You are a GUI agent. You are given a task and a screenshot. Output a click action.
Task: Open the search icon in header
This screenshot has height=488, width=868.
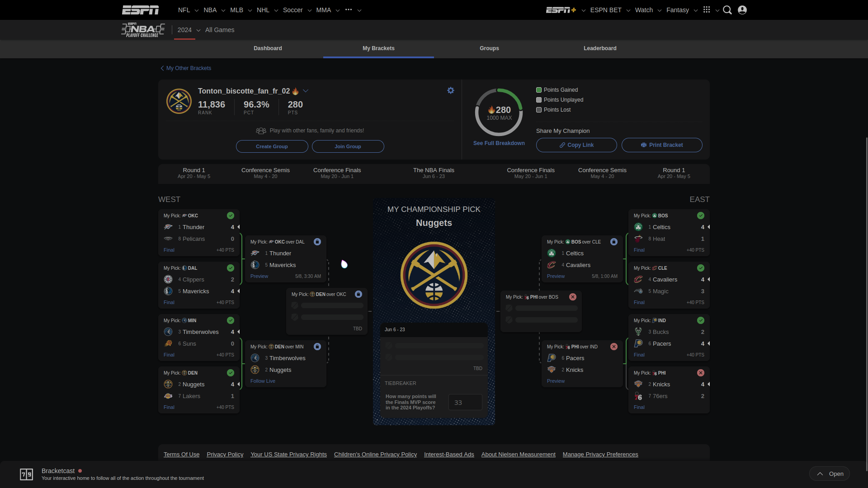click(727, 10)
